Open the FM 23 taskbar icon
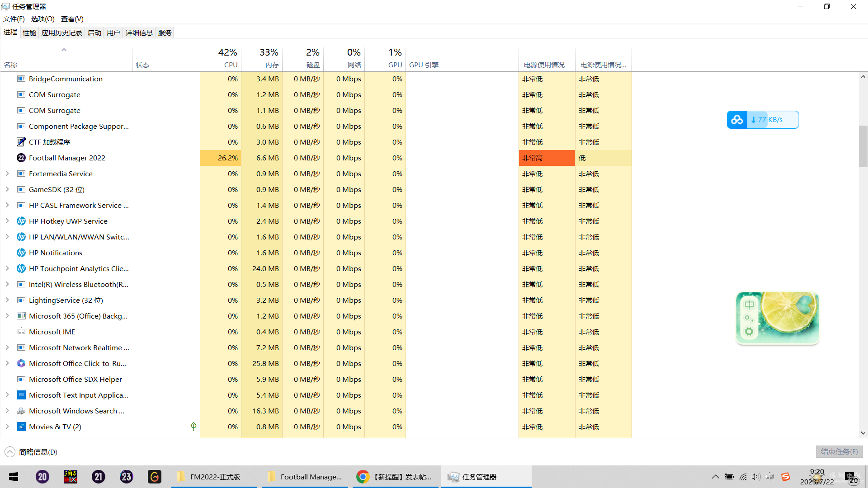This screenshot has width=868, height=488. (x=127, y=477)
